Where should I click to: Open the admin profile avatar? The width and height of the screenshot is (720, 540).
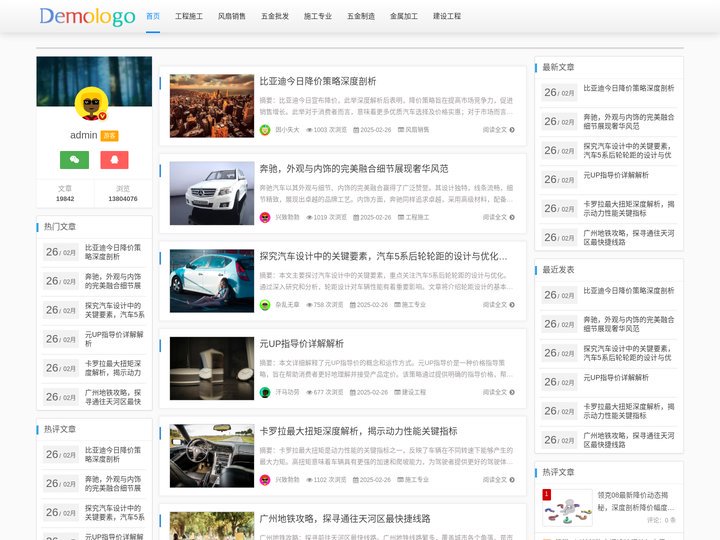pyautogui.click(x=91, y=104)
